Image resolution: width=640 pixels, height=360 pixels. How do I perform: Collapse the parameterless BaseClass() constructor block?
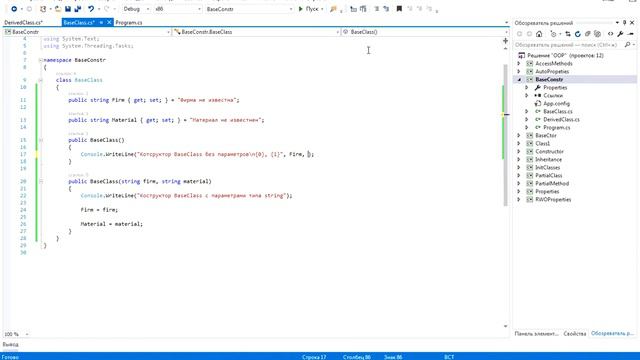pos(40,140)
